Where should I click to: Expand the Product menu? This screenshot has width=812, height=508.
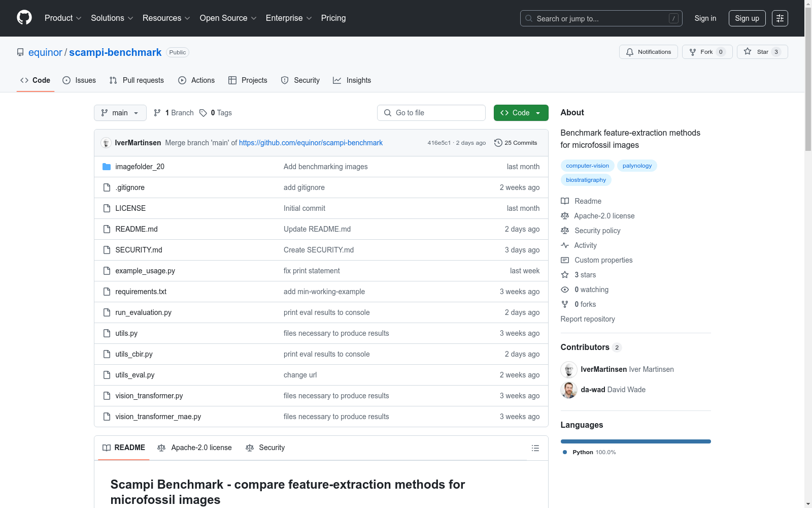pos(63,18)
